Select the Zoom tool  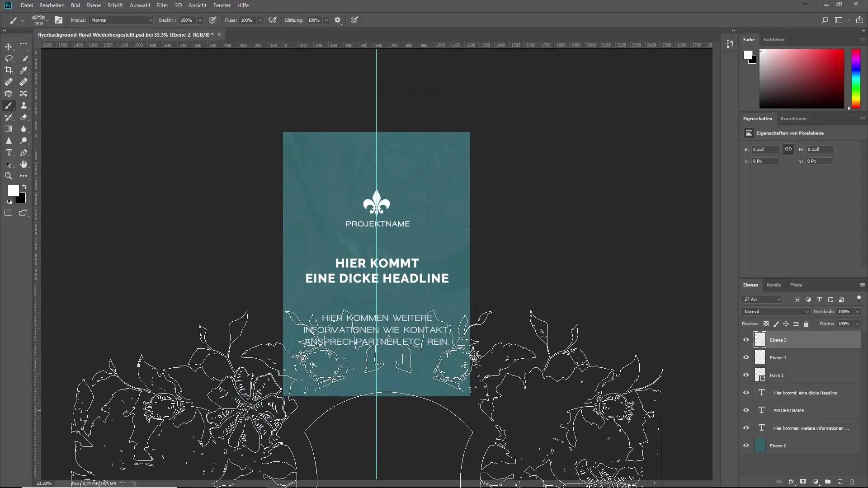(9, 176)
